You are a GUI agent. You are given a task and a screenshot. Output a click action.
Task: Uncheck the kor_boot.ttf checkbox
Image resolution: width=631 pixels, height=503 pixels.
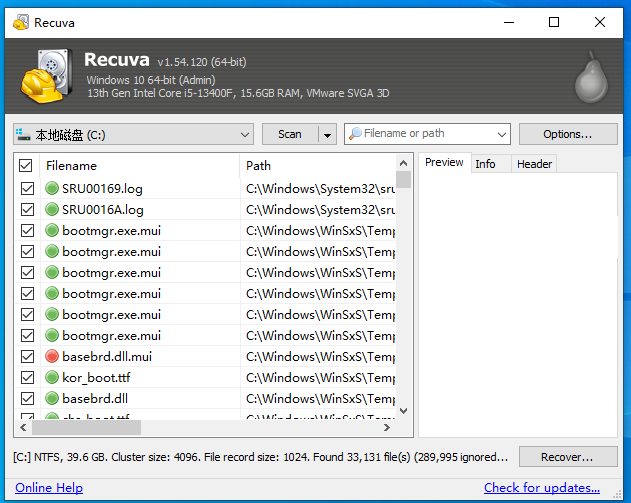click(x=27, y=377)
